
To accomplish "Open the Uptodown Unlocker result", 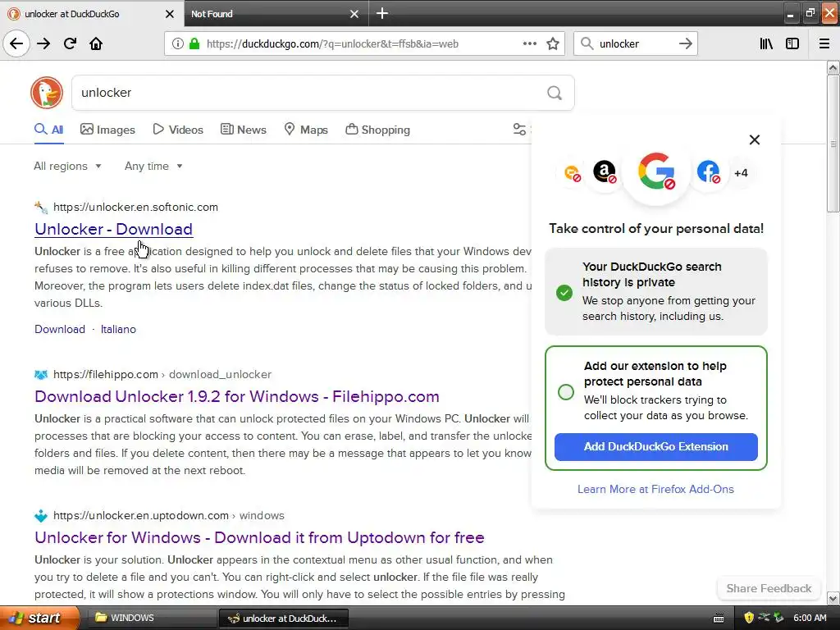I will (x=259, y=537).
